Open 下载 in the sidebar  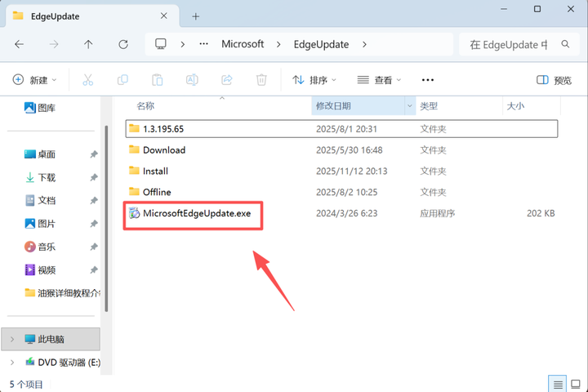point(40,177)
